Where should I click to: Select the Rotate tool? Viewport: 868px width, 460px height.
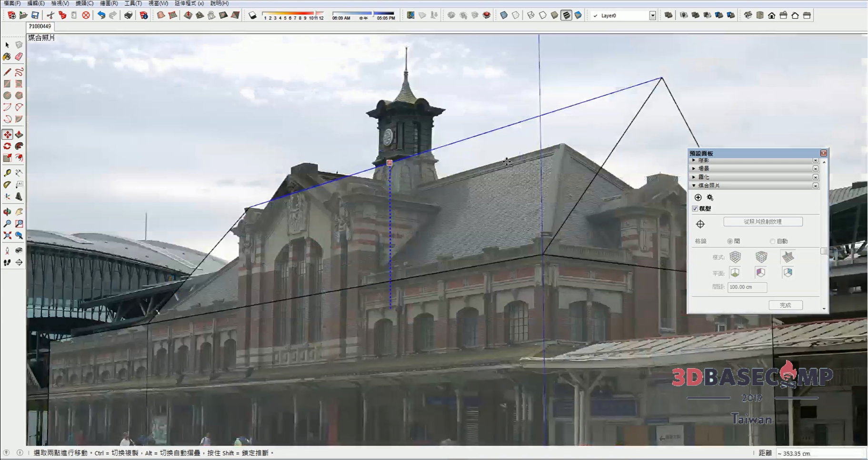click(7, 147)
